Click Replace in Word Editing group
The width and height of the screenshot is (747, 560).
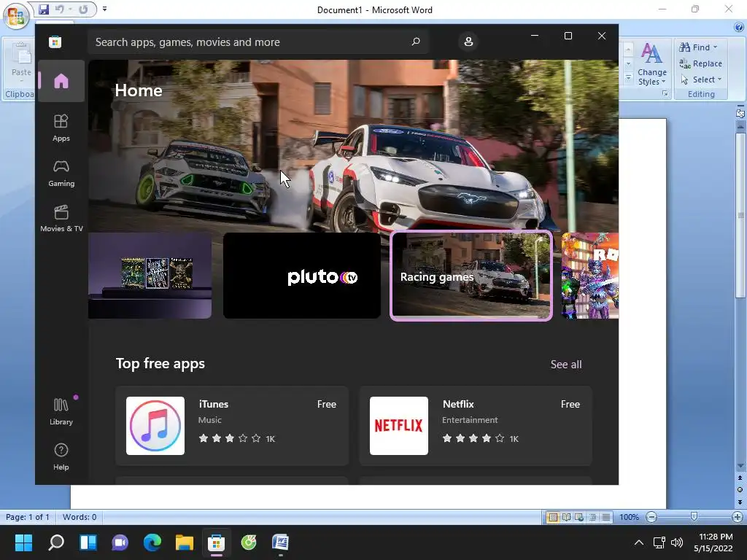click(x=700, y=63)
